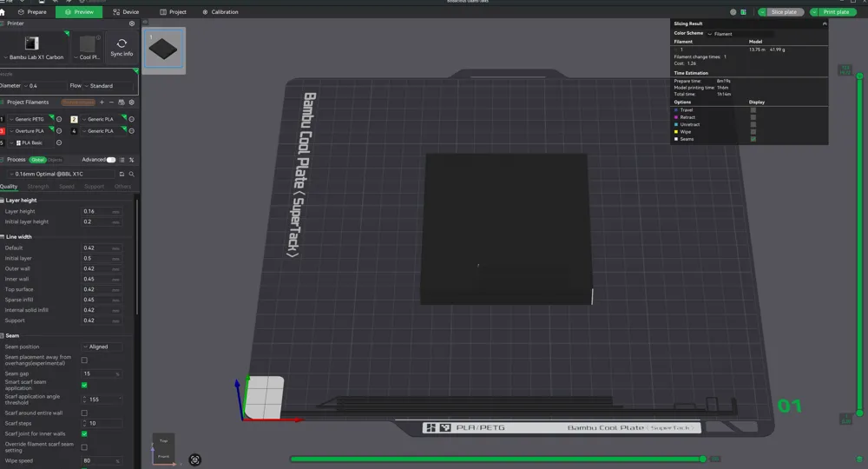This screenshot has width=868, height=469.
Task: Open the Others settings tab
Action: coord(123,187)
